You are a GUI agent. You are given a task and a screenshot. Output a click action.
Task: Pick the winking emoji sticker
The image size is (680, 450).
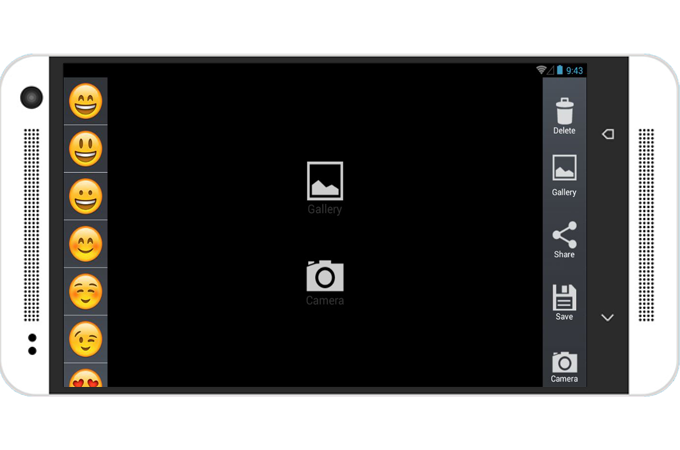click(x=85, y=339)
